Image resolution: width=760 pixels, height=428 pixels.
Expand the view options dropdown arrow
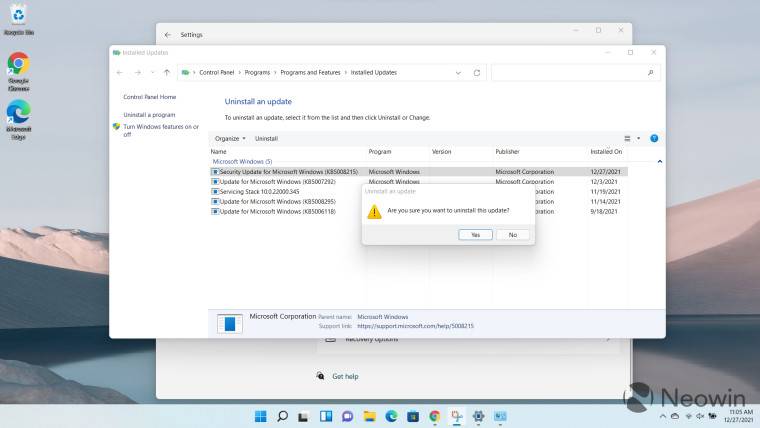point(638,138)
